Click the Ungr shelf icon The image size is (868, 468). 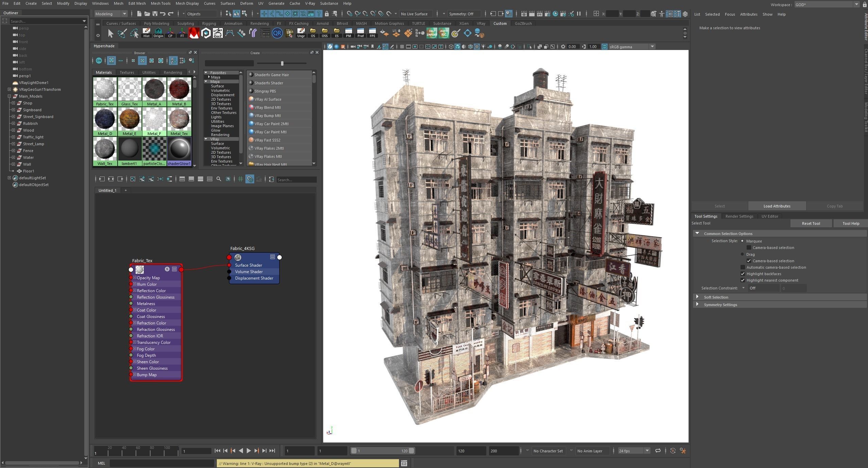pyautogui.click(x=301, y=33)
